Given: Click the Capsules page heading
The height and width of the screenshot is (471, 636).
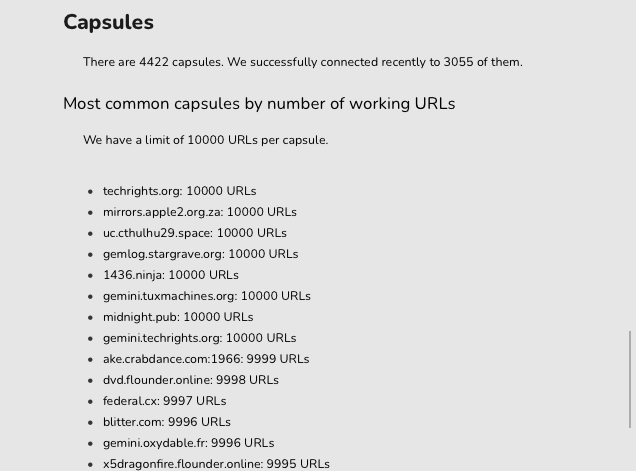Looking at the screenshot, I should coord(109,22).
